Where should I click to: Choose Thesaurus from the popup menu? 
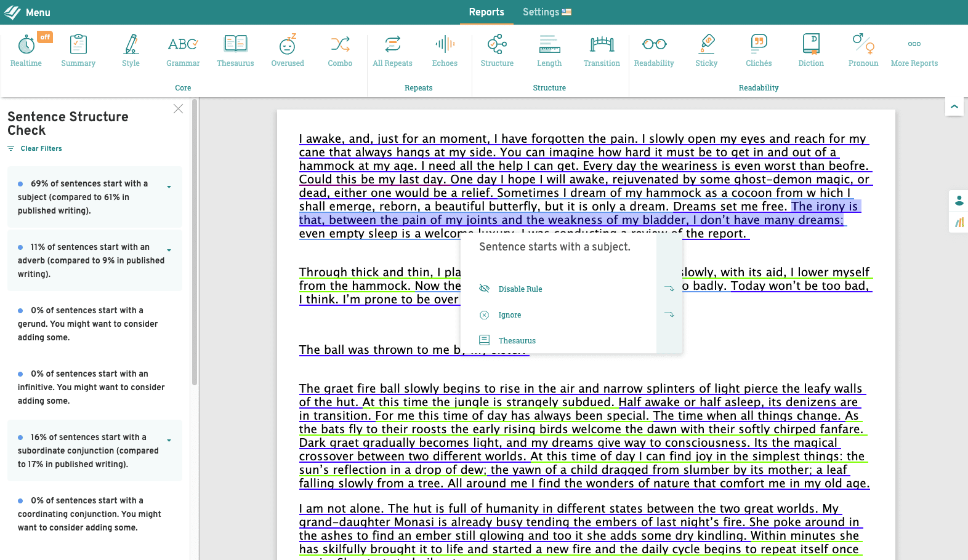coord(517,341)
